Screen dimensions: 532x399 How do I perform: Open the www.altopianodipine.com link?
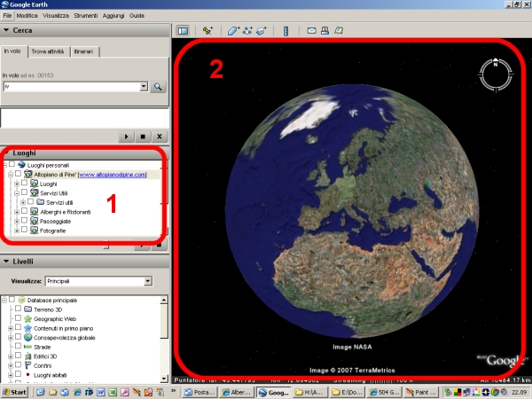tap(113, 175)
